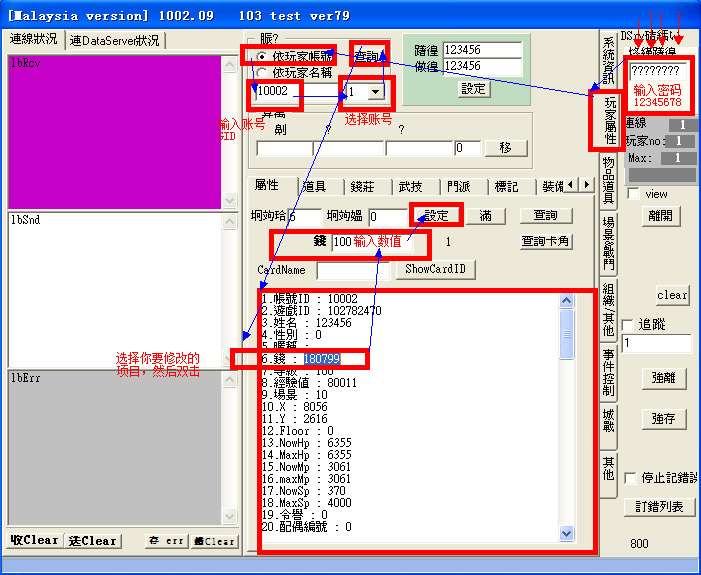Click the tab scroll right arrow
This screenshot has width=701, height=575.
pyautogui.click(x=585, y=185)
